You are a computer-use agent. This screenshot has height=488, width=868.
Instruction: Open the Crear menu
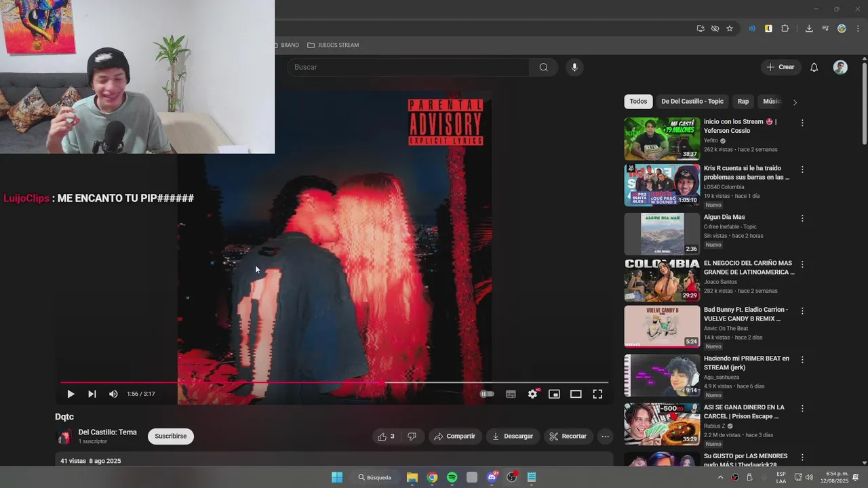pyautogui.click(x=781, y=67)
